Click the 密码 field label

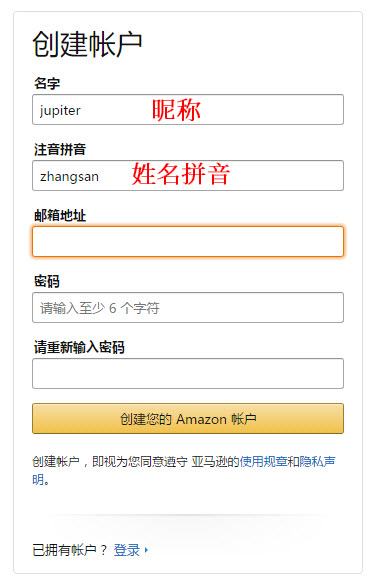(47, 281)
